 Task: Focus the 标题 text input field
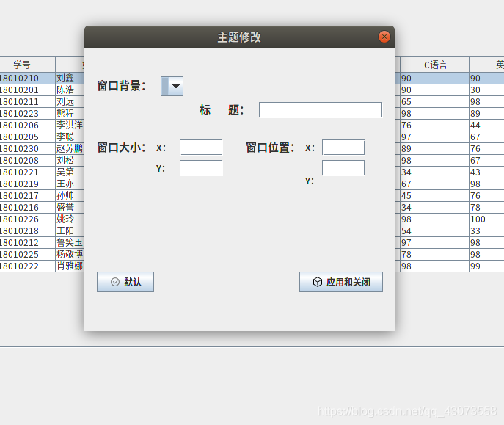tap(321, 110)
